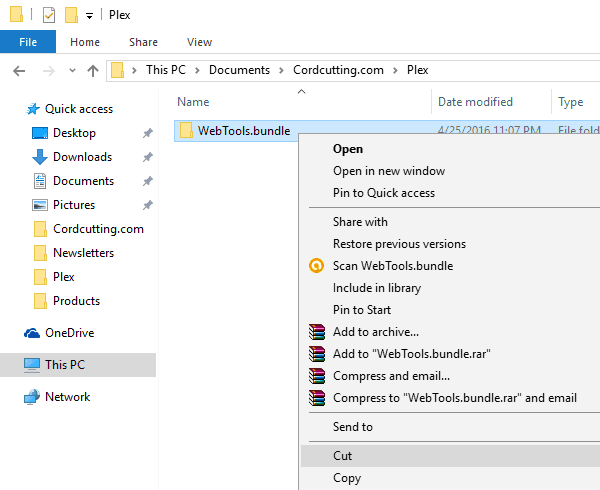Open Plex folder in navigation pane

click(64, 277)
